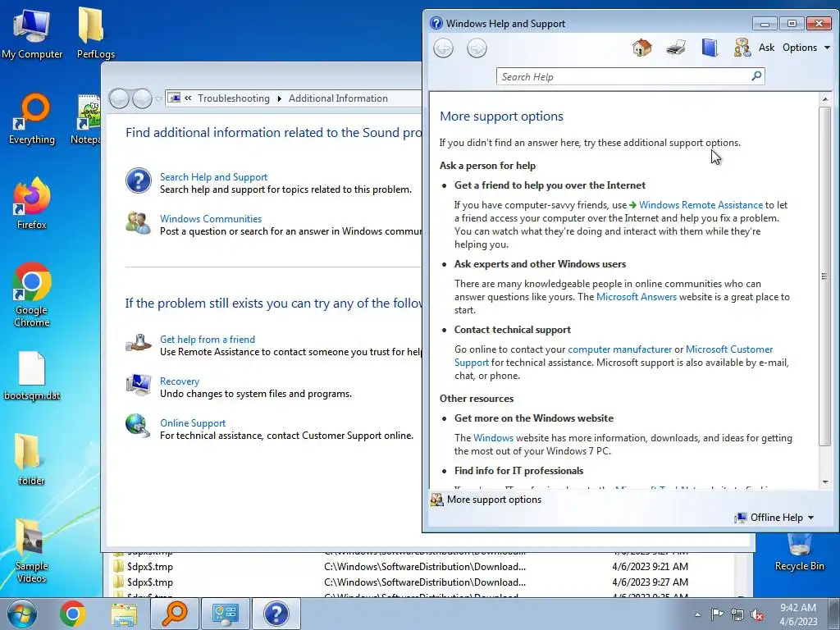Click the Troubleshooting breadcrumb arrow separator
The width and height of the screenshot is (840, 630).
tap(279, 99)
